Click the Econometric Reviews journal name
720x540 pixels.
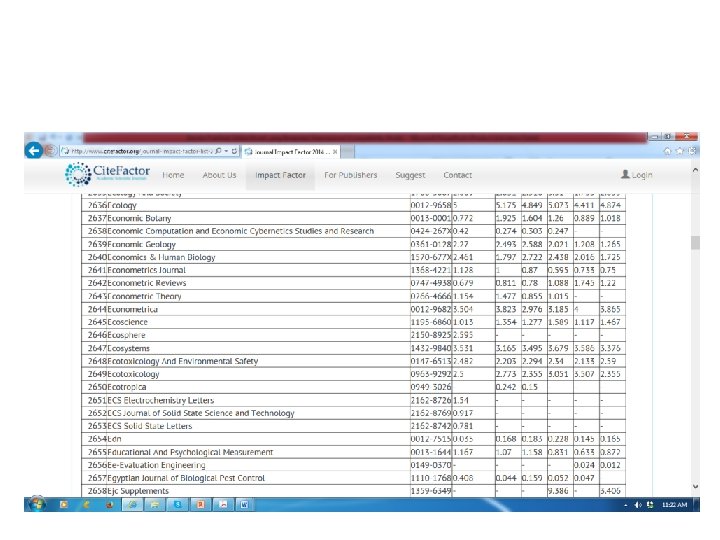(x=146, y=283)
